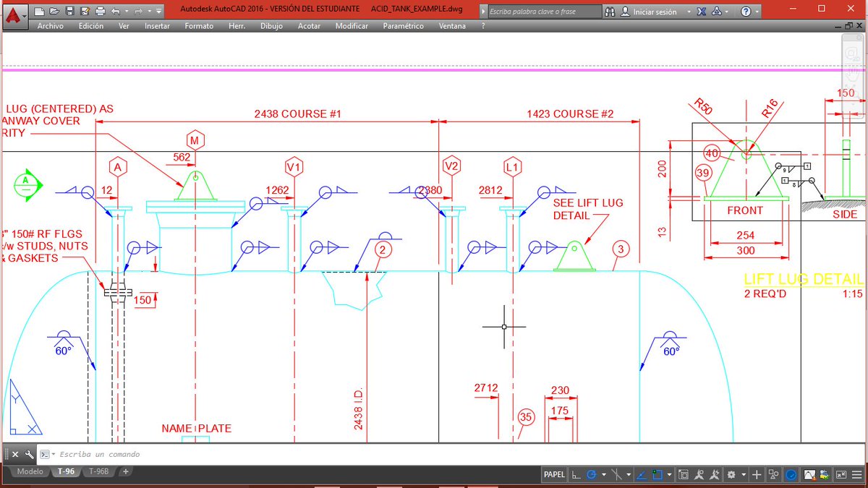Open the Ver menu
The width and height of the screenshot is (868, 488).
pyautogui.click(x=124, y=26)
